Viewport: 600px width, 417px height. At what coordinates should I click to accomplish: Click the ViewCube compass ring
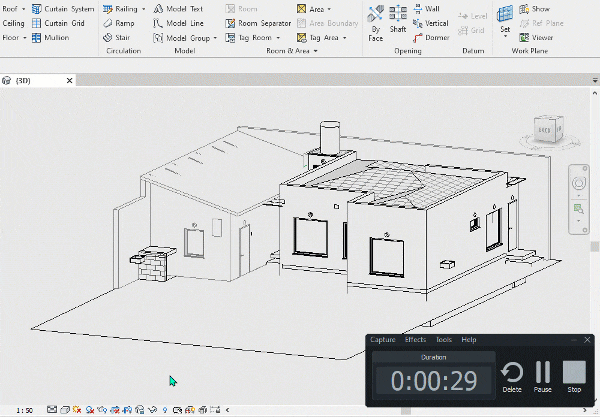pyautogui.click(x=551, y=143)
